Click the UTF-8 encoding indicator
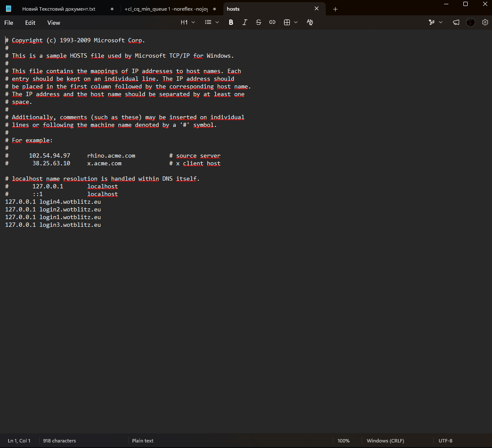The height and width of the screenshot is (448, 492). [445, 440]
